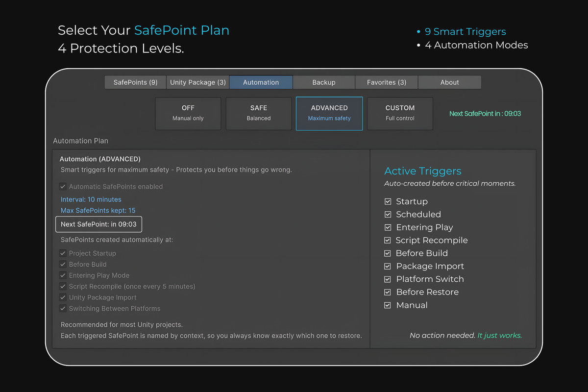
Task: Toggle Unity Package Import checkbox
Action: pyautogui.click(x=63, y=297)
